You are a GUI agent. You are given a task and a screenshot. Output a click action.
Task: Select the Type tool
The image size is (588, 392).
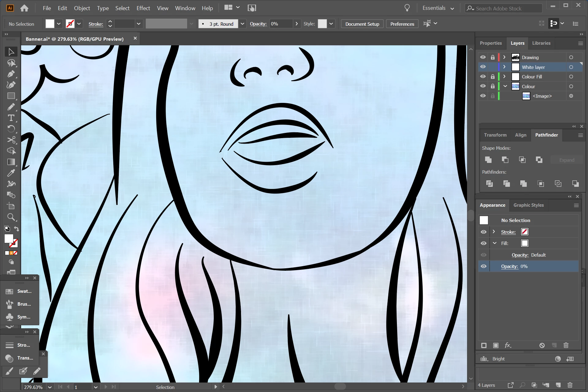(11, 118)
